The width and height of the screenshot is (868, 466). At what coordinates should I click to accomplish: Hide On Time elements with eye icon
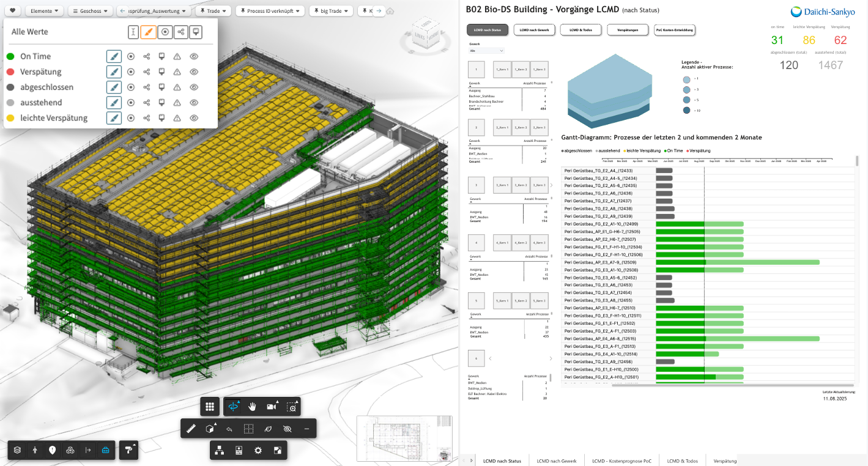[194, 56]
